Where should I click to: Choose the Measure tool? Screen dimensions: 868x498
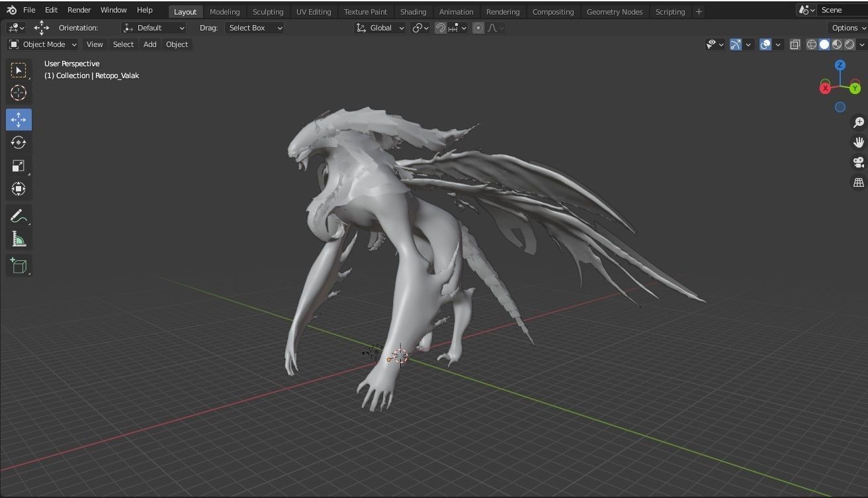click(x=19, y=239)
